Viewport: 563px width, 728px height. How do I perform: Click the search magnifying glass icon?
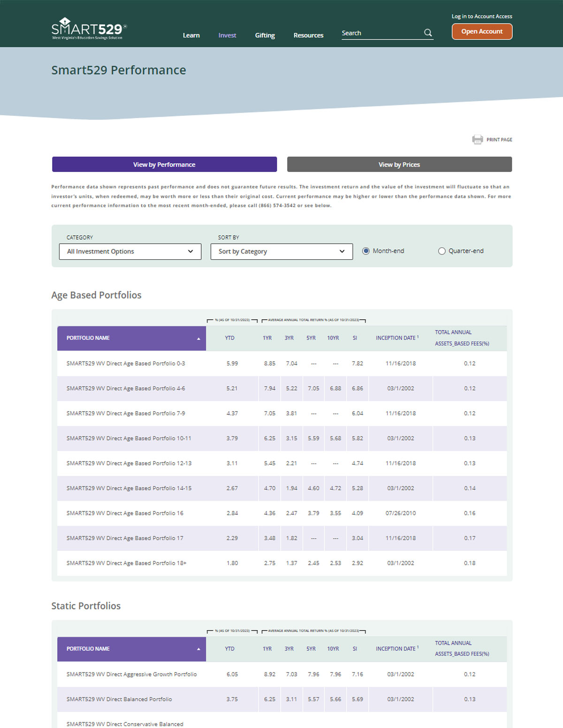[x=427, y=33]
